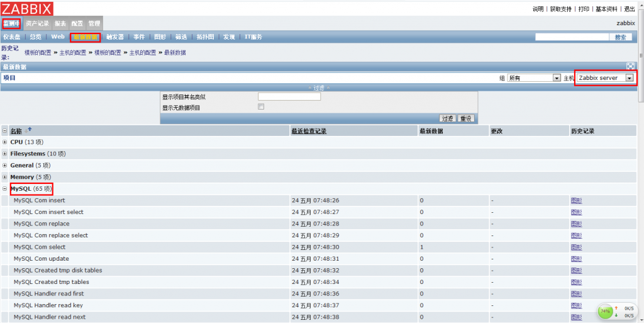Expand the Memory group plus icon
This screenshot has height=323, width=644.
point(5,178)
